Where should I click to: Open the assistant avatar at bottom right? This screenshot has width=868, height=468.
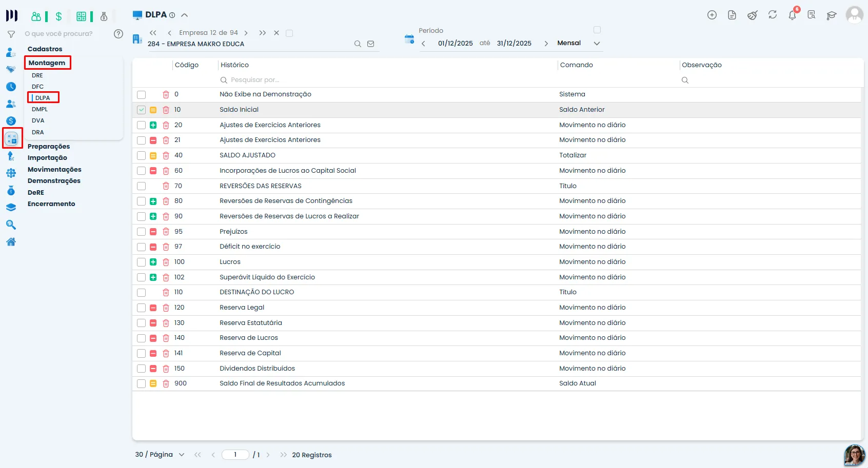click(x=854, y=455)
